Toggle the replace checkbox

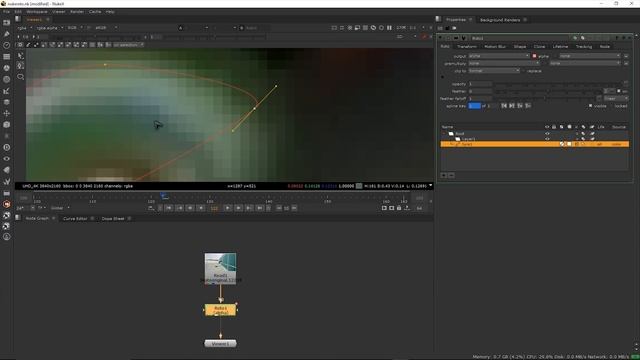[x=524, y=71]
